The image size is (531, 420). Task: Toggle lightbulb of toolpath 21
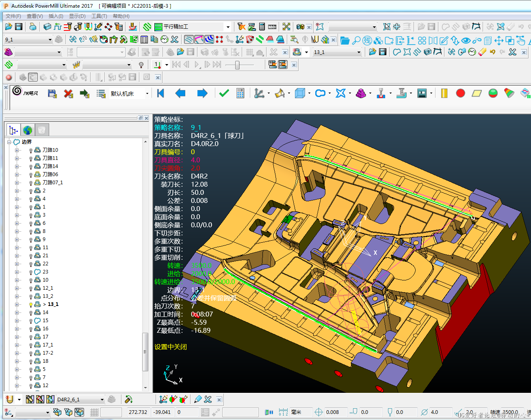(30, 256)
